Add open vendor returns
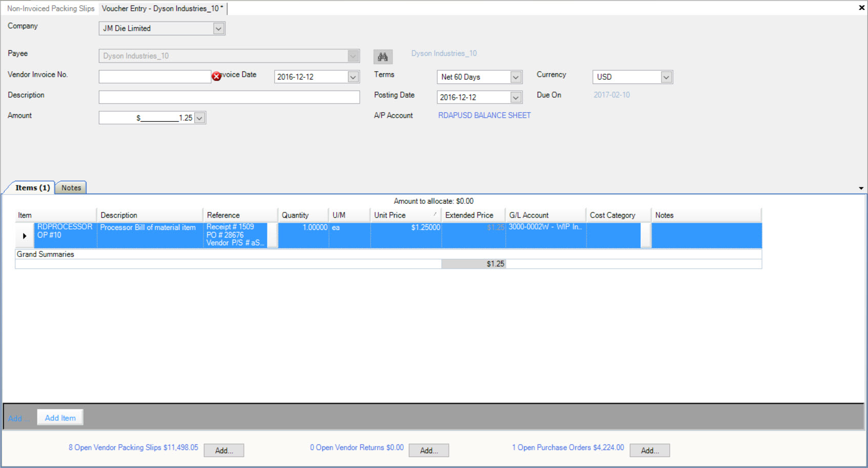This screenshot has width=868, height=468. point(429,451)
